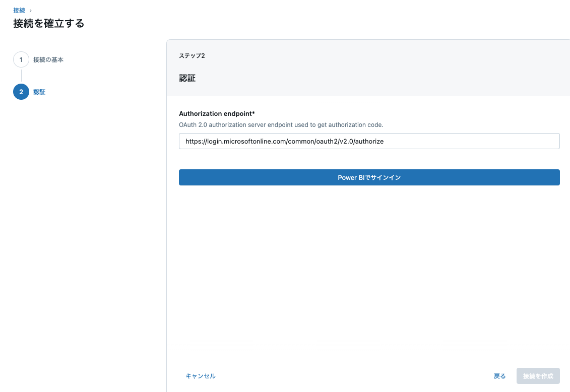Select step 2 circle 認証

(21, 92)
